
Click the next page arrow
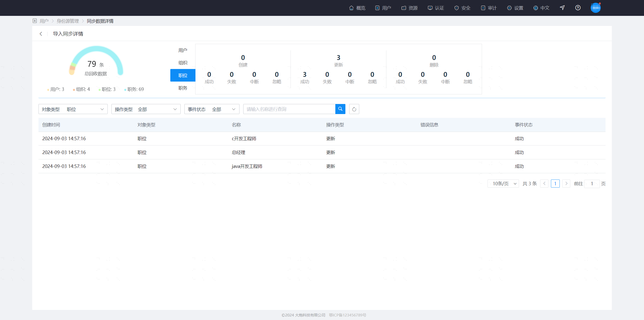[566, 184]
